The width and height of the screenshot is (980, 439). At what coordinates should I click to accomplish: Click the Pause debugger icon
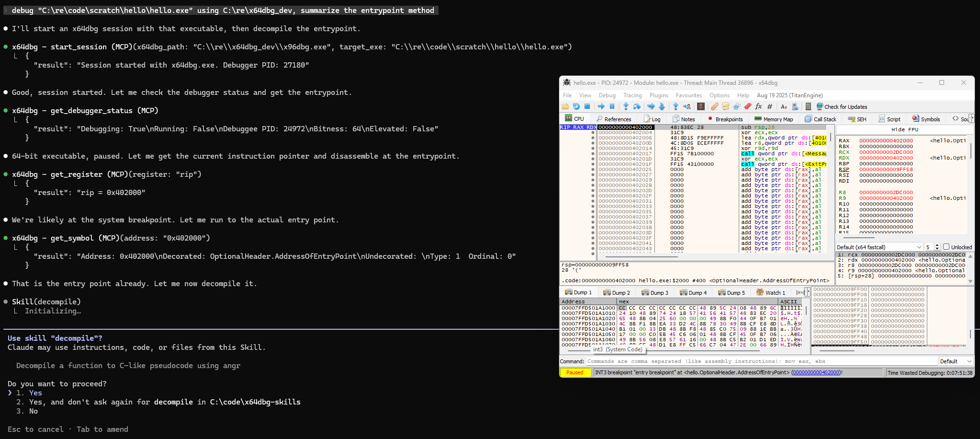tap(612, 106)
